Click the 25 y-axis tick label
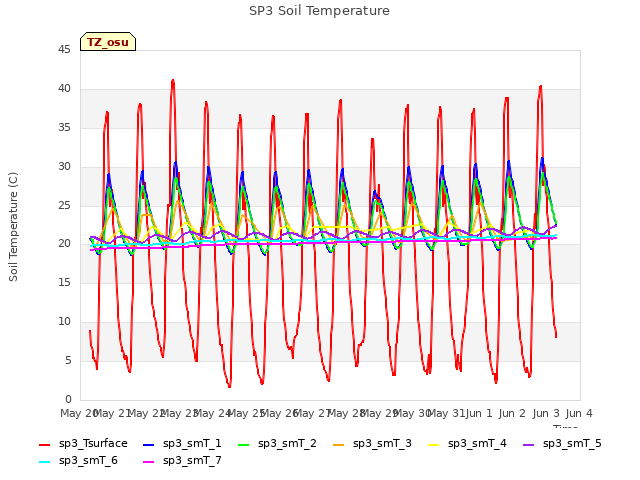Viewport: 640px width, 480px height. (x=64, y=205)
